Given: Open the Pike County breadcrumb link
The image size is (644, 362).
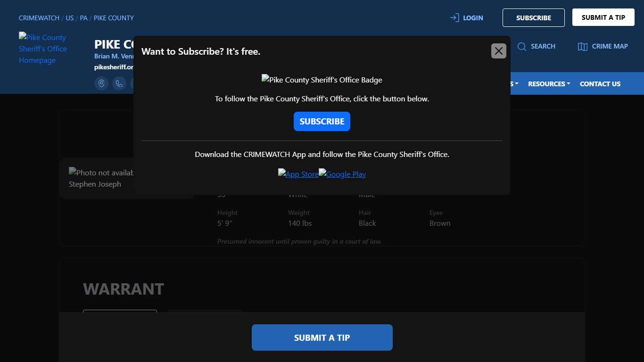Looking at the screenshot, I should click(114, 18).
